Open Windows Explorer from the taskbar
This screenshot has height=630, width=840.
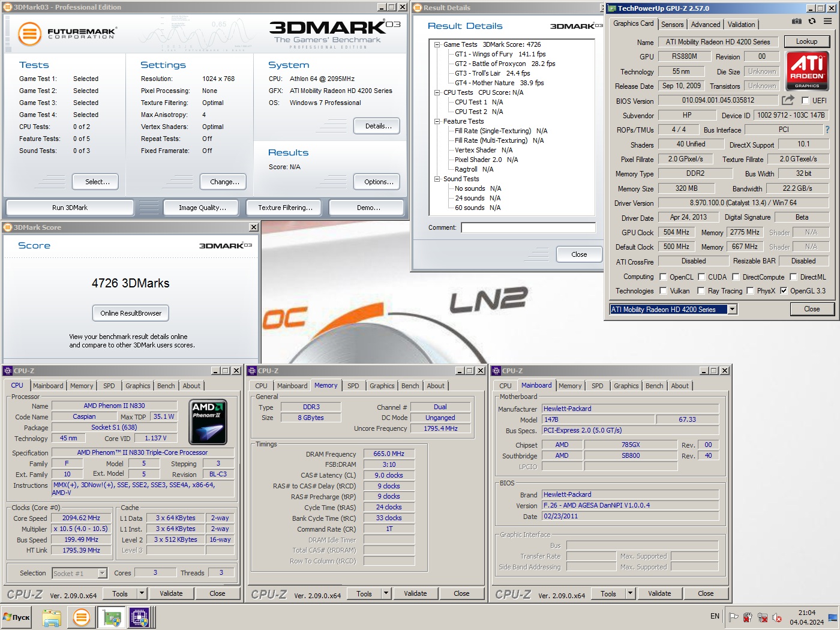click(52, 617)
